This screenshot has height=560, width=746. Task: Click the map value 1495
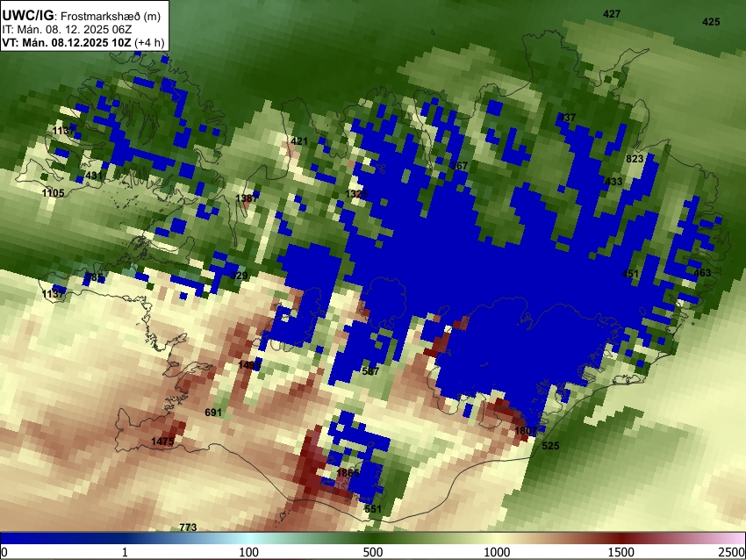(249, 365)
